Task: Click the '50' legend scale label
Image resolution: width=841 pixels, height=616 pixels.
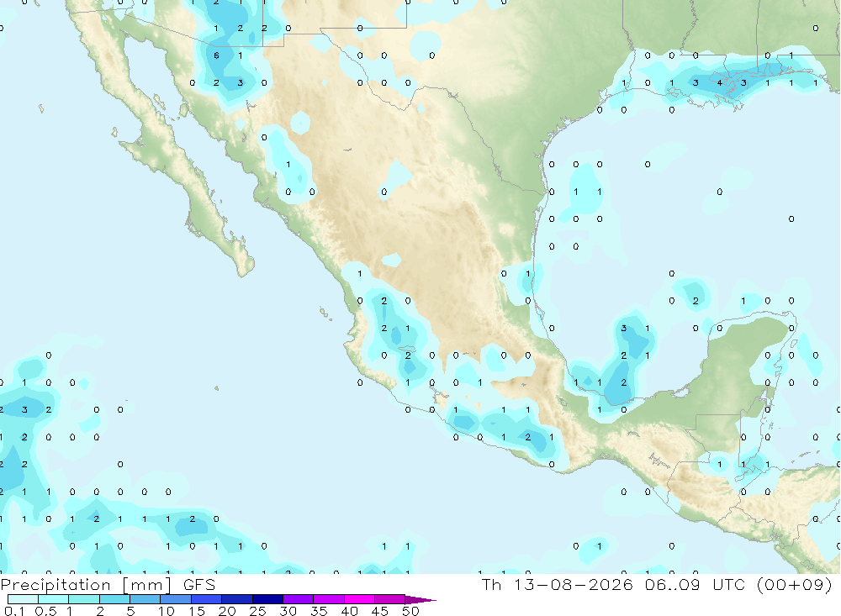Action: point(410,611)
